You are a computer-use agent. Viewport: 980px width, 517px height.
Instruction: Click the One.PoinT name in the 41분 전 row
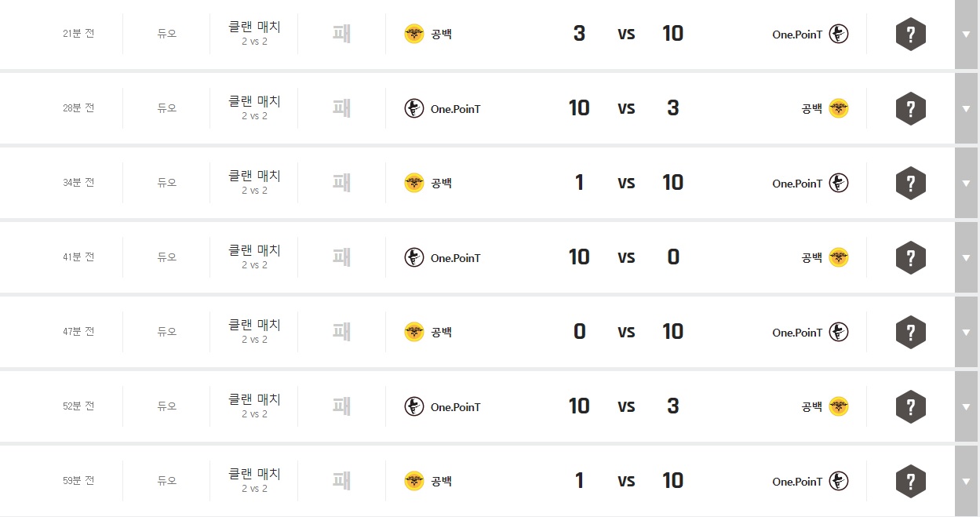(455, 258)
